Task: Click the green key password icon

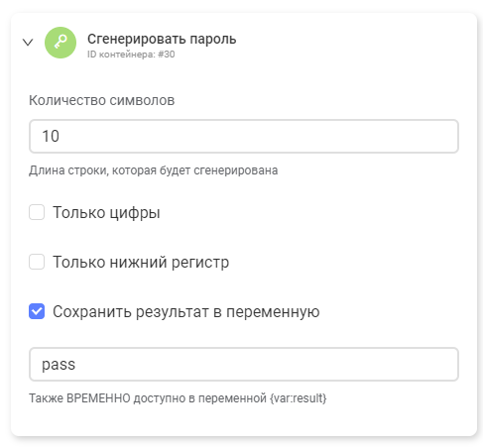Action: pos(60,43)
